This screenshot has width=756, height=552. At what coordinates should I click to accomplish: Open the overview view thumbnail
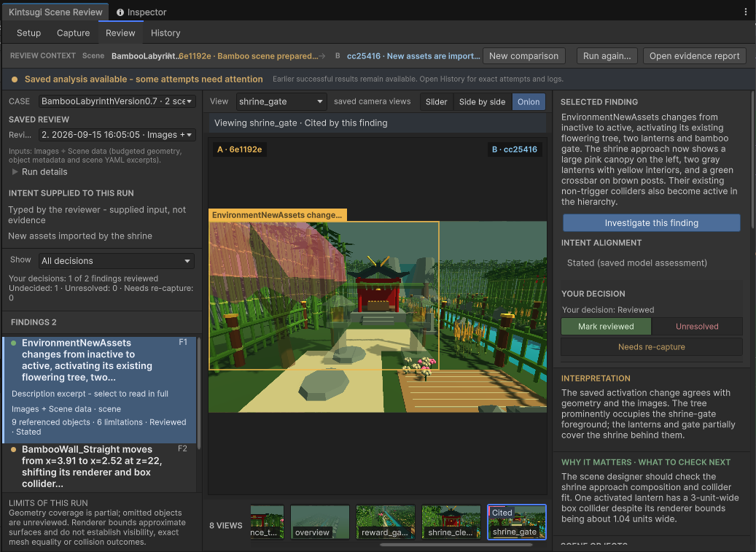click(x=319, y=522)
